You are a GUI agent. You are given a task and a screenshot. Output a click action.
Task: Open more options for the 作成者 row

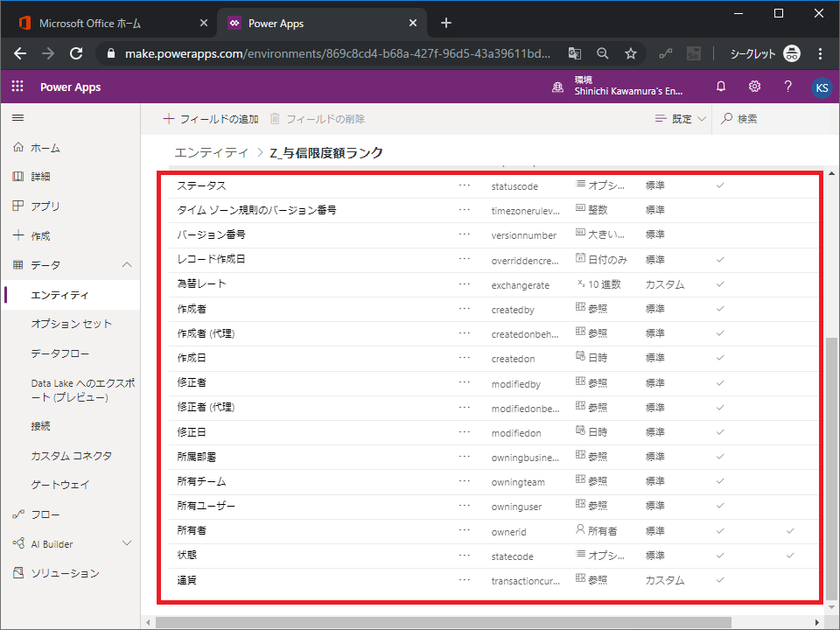click(x=465, y=309)
